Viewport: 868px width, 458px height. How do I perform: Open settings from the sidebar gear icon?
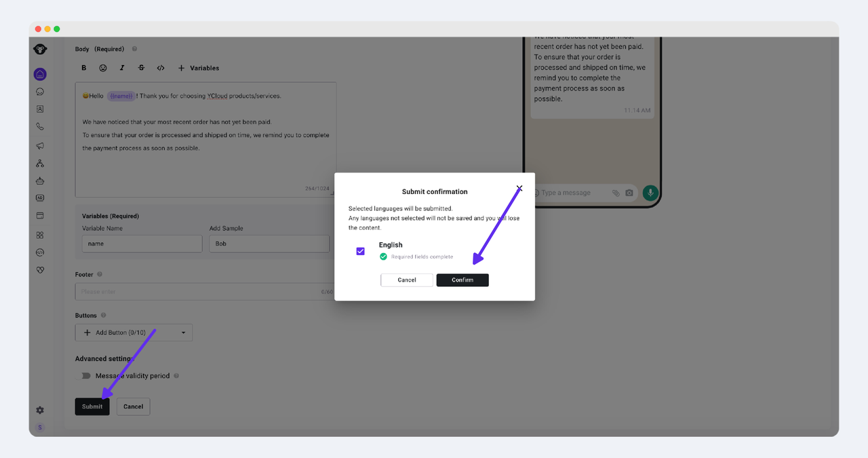click(40, 410)
